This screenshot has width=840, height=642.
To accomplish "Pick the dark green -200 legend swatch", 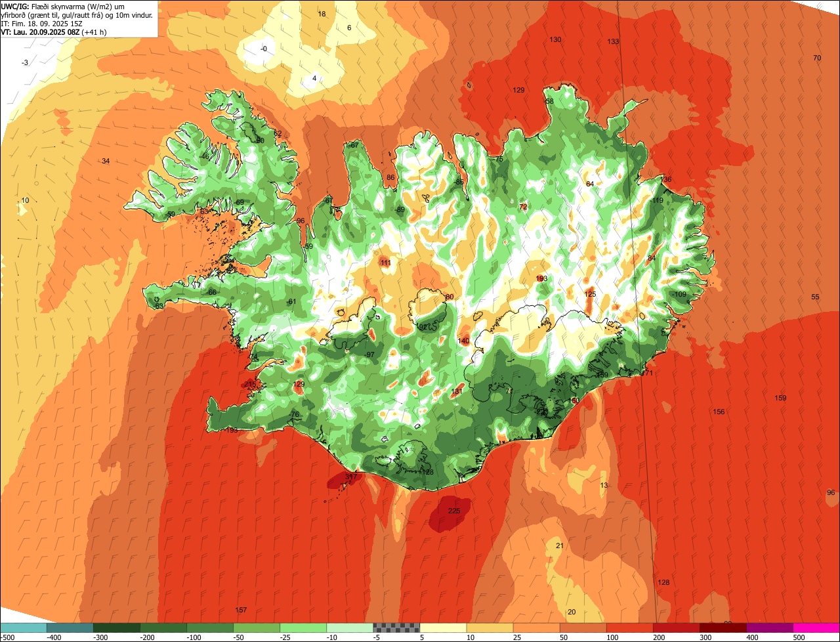I will [163, 628].
